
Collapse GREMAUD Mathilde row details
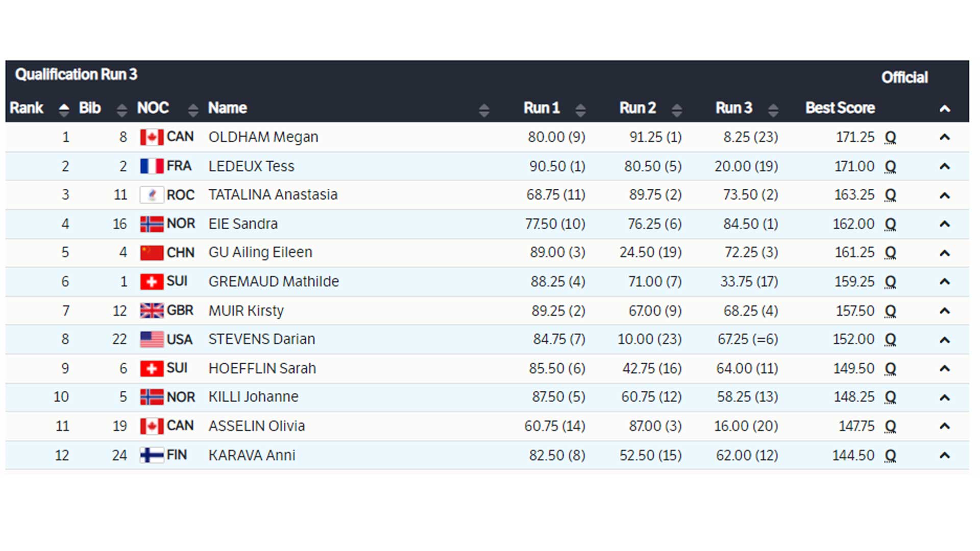[945, 282]
